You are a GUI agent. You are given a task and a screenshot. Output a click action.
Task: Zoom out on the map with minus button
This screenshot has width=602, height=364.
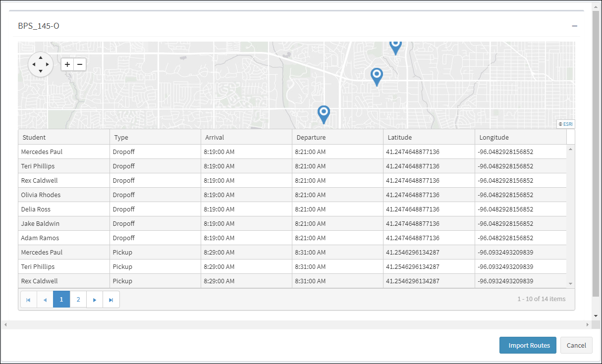tap(80, 64)
